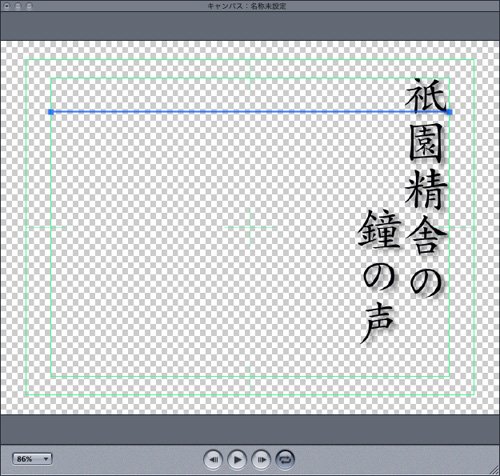Image resolution: width=500 pixels, height=476 pixels.
Task: Click the canvas window title bar text
Action: point(247,6)
